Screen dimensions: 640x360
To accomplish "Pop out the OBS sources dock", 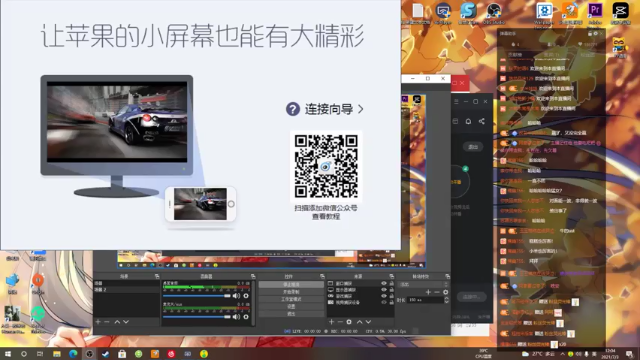I will coord(392,276).
